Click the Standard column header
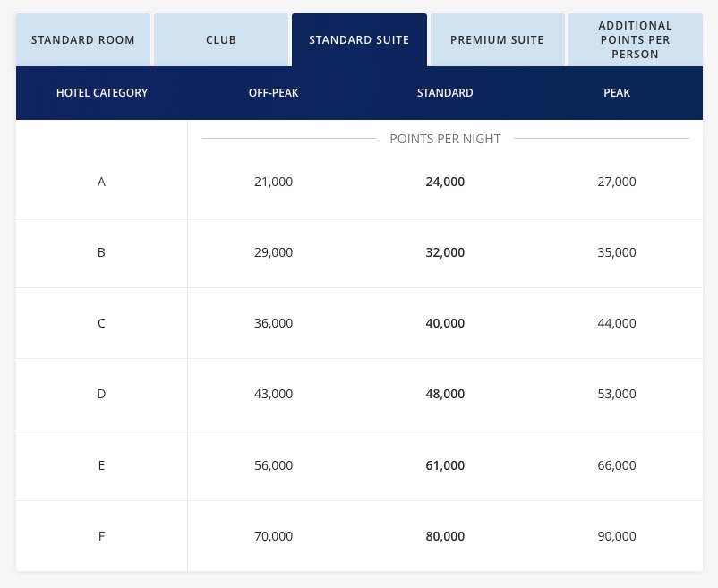Image resolution: width=718 pixels, height=588 pixels. 445,92
